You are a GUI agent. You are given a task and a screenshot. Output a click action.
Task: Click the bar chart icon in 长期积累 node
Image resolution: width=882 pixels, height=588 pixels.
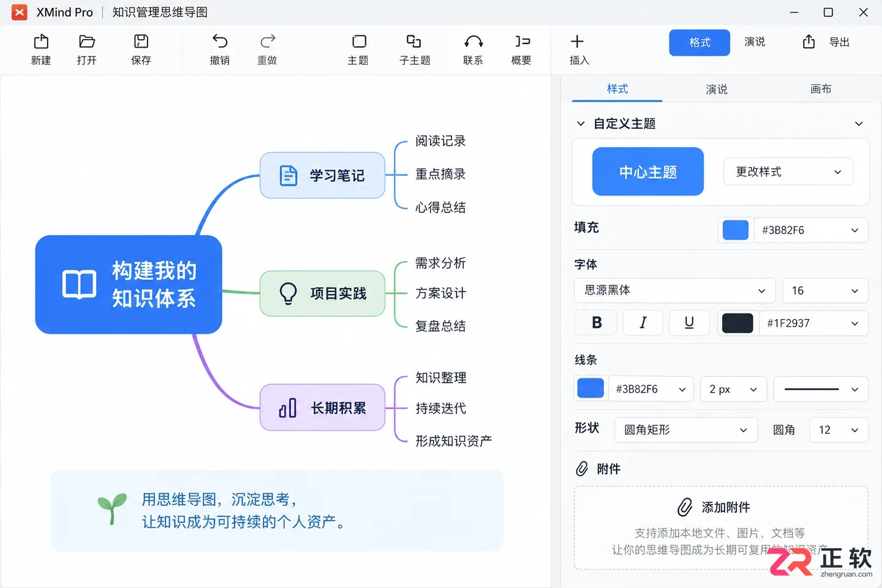288,408
